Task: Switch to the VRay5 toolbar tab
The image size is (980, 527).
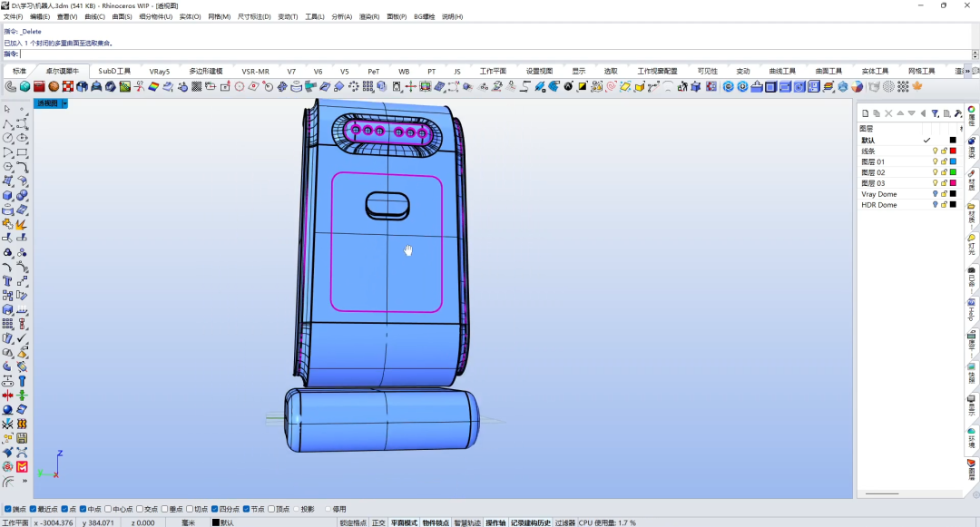Action: [x=160, y=71]
